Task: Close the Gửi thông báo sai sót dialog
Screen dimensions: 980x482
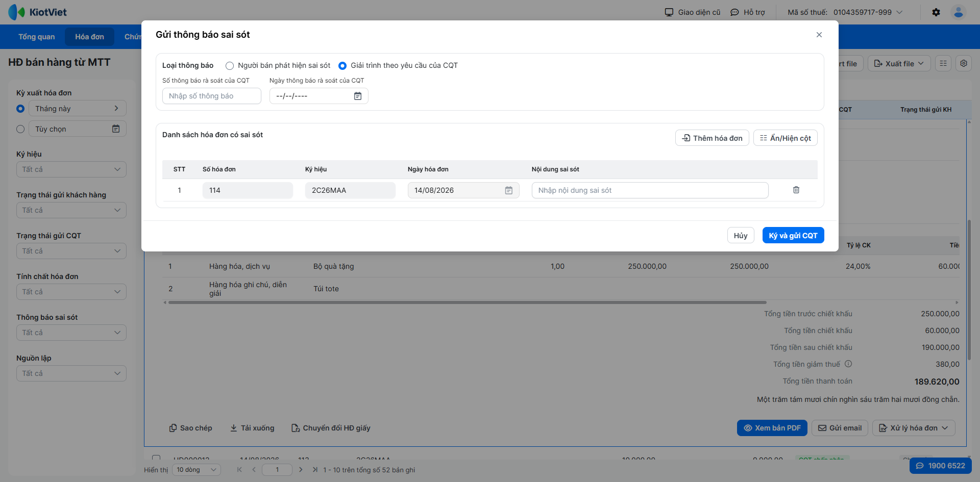Action: 819,35
